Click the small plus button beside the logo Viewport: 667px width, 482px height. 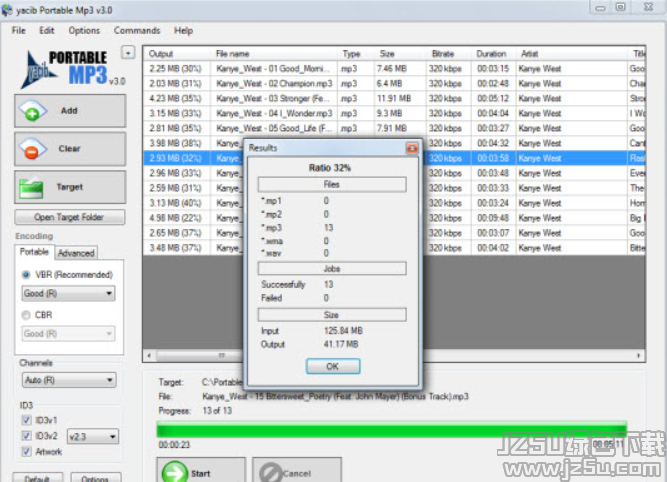pos(128,52)
